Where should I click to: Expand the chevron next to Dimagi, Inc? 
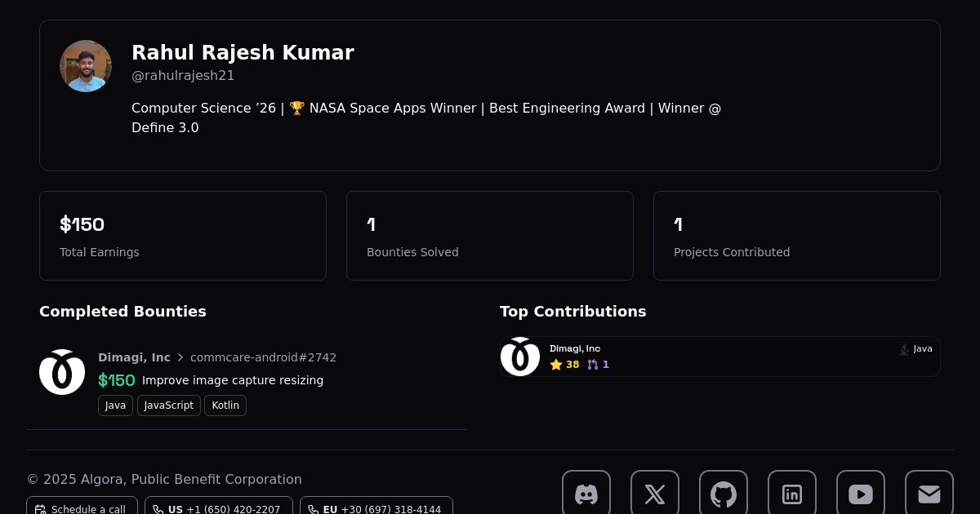tap(180, 357)
